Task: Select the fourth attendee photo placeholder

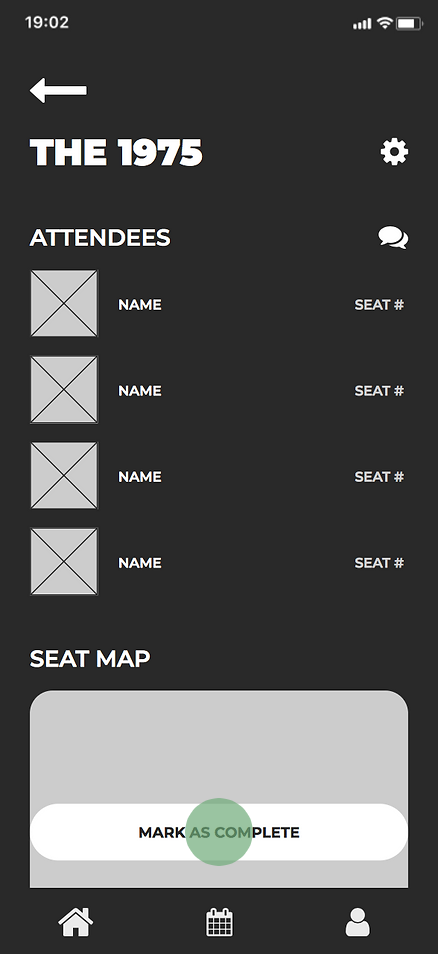Action: pos(64,561)
